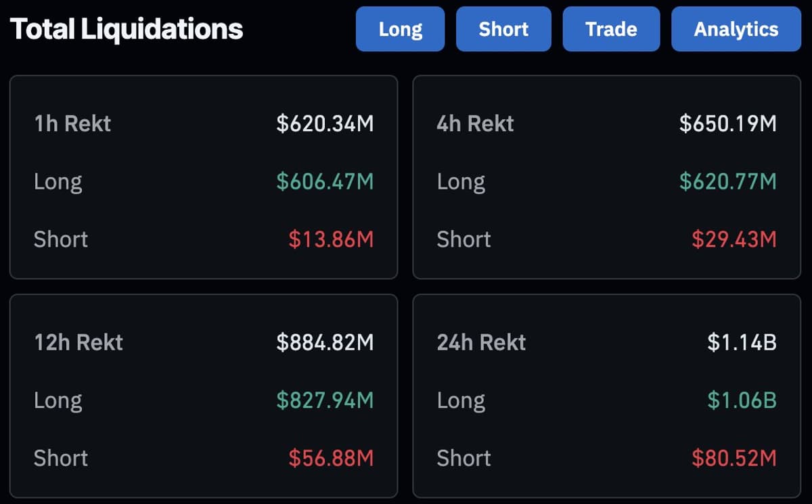Click the Short filter button
Image resolution: width=812 pixels, height=504 pixels.
click(x=503, y=28)
